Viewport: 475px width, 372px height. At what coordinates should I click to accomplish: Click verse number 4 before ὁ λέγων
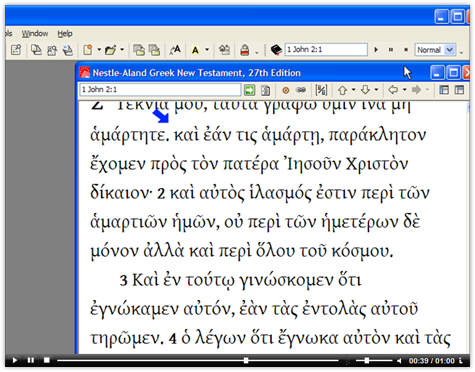(x=173, y=339)
